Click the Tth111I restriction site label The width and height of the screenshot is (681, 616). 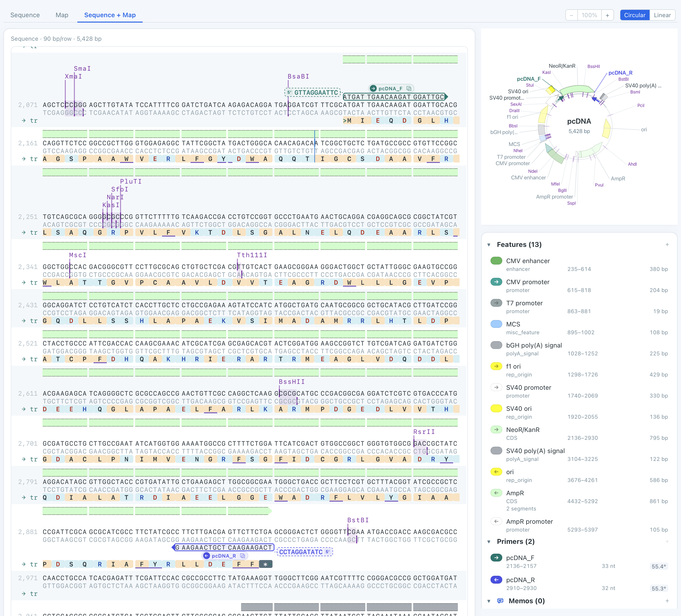pyautogui.click(x=252, y=255)
